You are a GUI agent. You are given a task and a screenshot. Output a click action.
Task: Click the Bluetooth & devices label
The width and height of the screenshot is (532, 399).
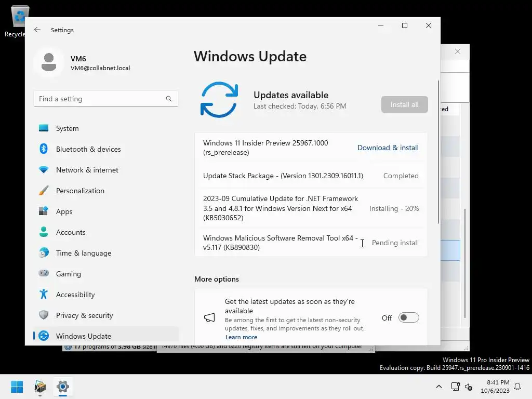coord(88,149)
